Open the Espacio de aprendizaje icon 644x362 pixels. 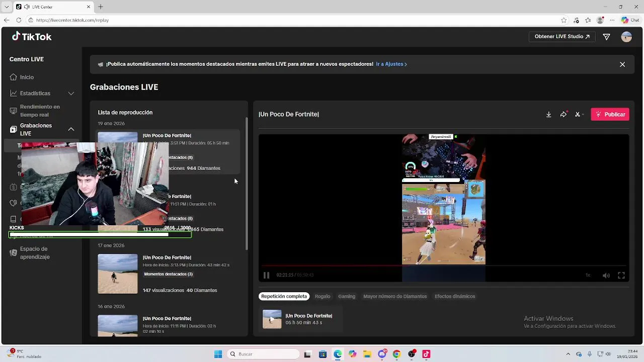13,253
